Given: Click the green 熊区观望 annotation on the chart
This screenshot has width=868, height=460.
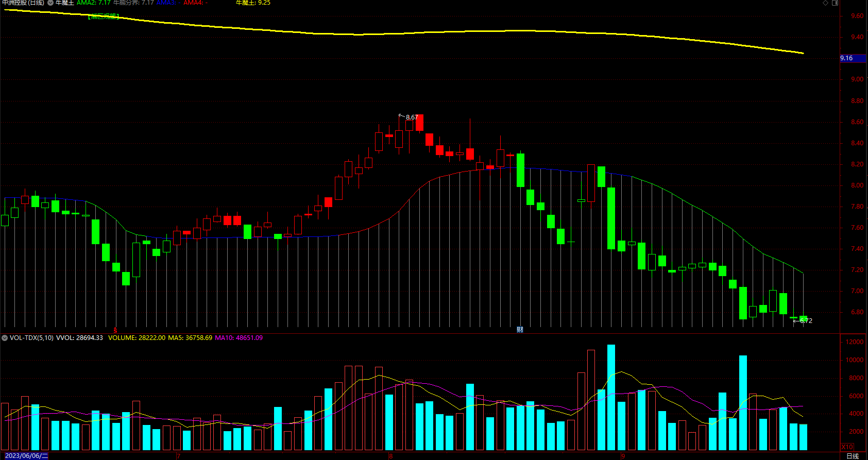Looking at the screenshot, I should [x=104, y=16].
